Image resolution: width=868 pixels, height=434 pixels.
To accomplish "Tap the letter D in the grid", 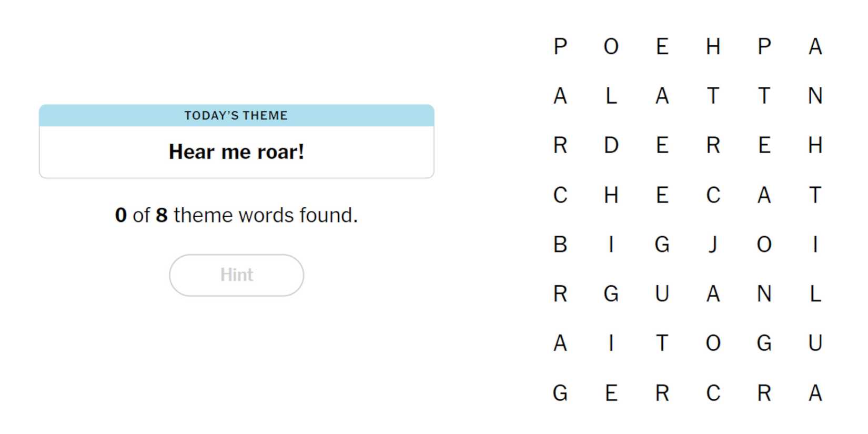I will 611,145.
